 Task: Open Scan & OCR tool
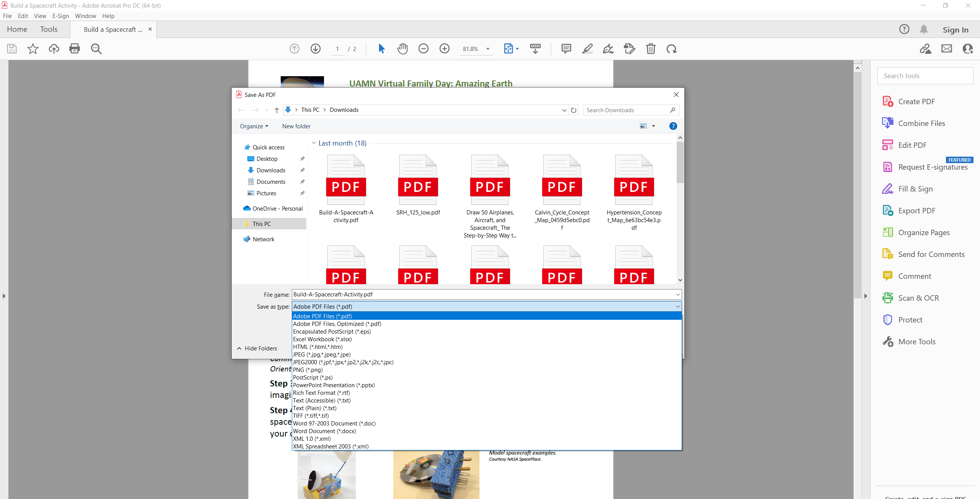pyautogui.click(x=918, y=298)
